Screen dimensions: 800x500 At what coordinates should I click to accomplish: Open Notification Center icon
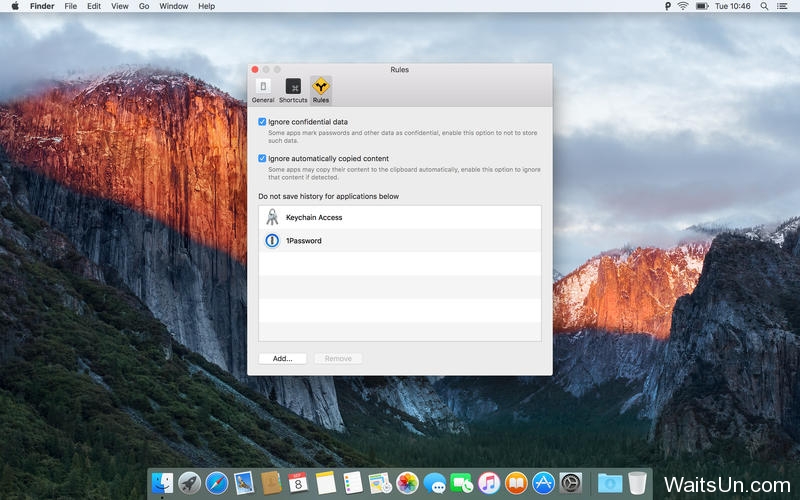[x=782, y=6]
